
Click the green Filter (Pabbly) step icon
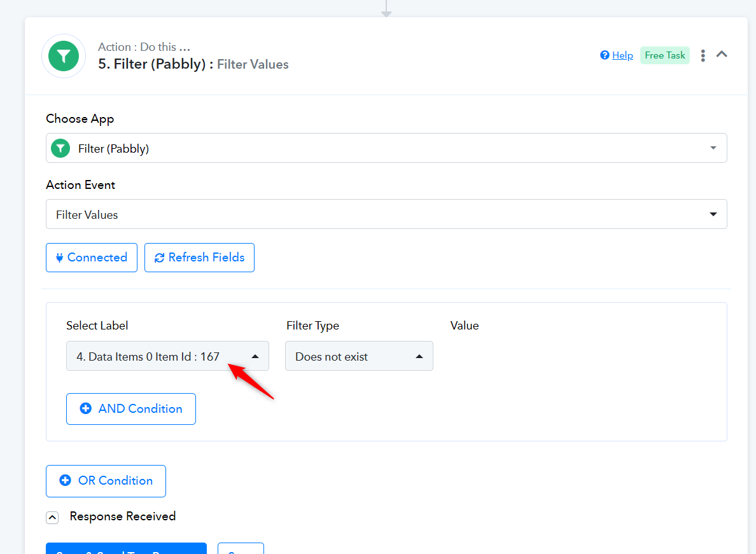(64, 57)
